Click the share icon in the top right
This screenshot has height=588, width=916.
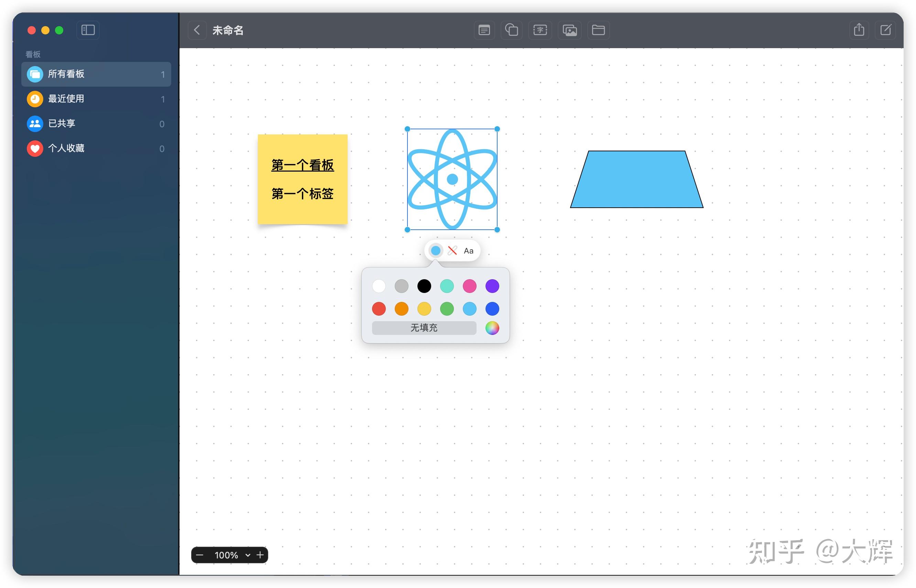(860, 30)
